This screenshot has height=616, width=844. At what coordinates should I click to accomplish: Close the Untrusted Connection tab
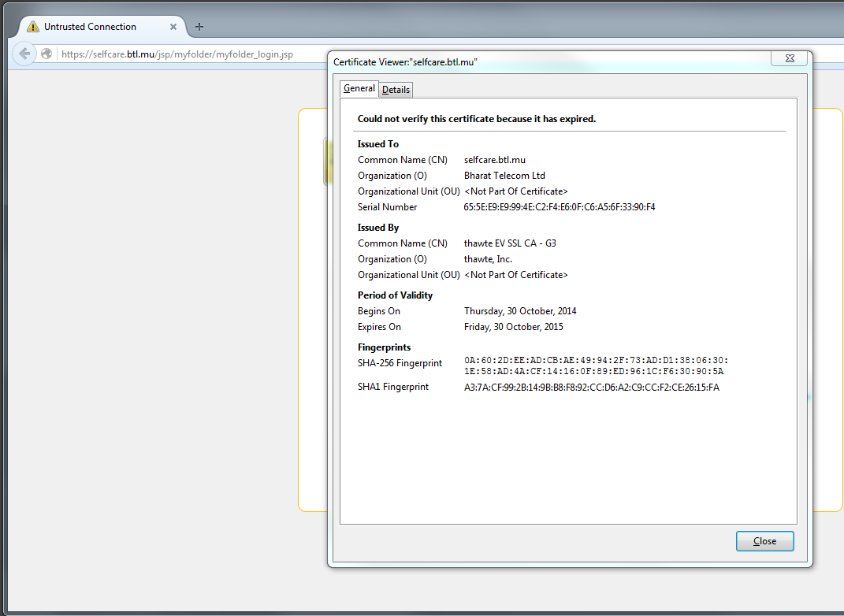point(173,27)
